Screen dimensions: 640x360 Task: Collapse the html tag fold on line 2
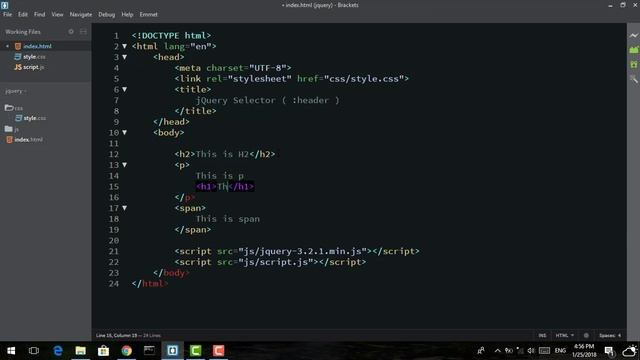point(124,47)
